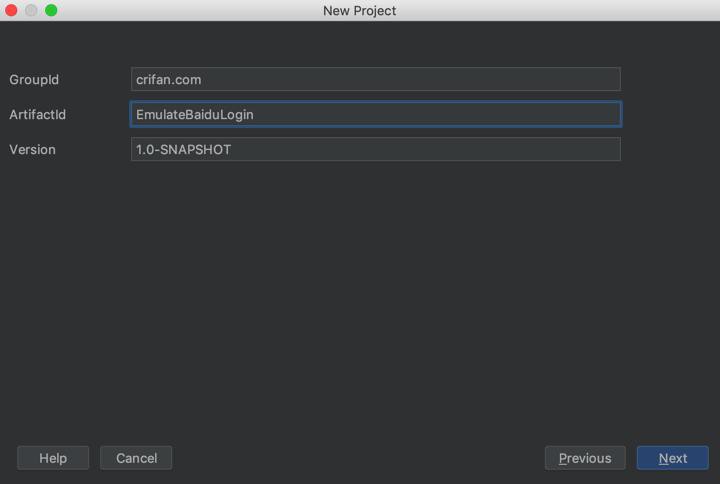Maximize window using green zoom button
The width and height of the screenshot is (720, 484).
click(x=51, y=10)
